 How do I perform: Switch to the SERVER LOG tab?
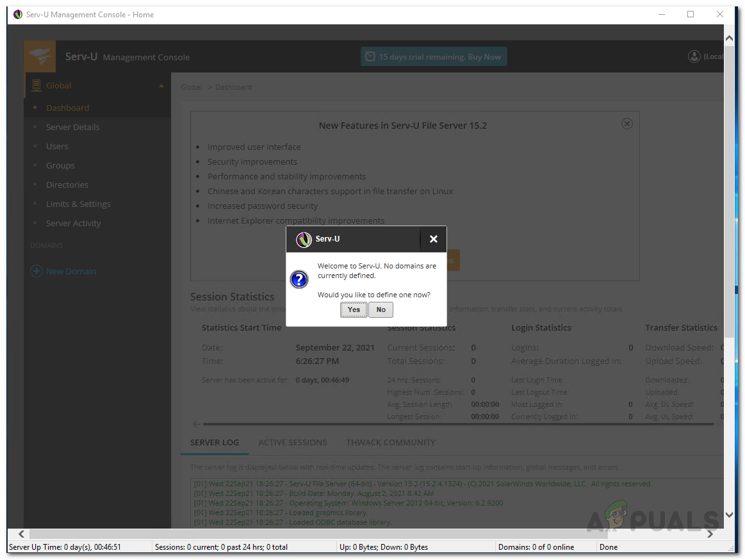(x=215, y=443)
